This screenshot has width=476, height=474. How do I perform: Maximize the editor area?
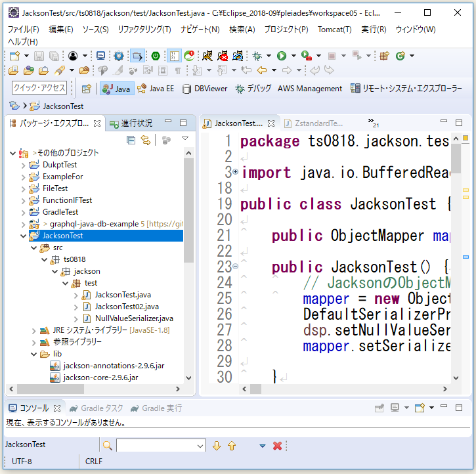[459, 123]
